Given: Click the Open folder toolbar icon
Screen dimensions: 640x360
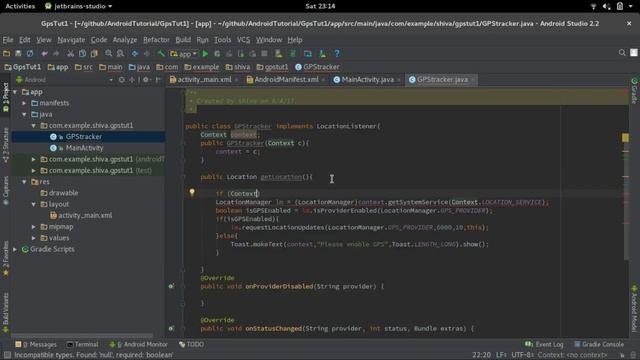Looking at the screenshot, I should click(7, 53).
